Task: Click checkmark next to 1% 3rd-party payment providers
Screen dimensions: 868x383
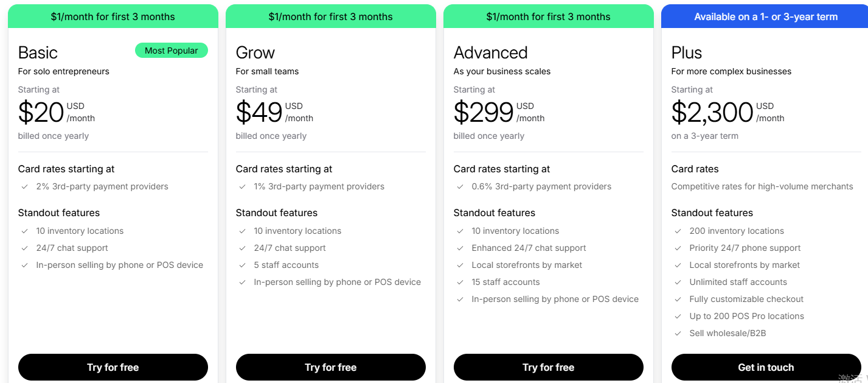Action: pos(243,187)
